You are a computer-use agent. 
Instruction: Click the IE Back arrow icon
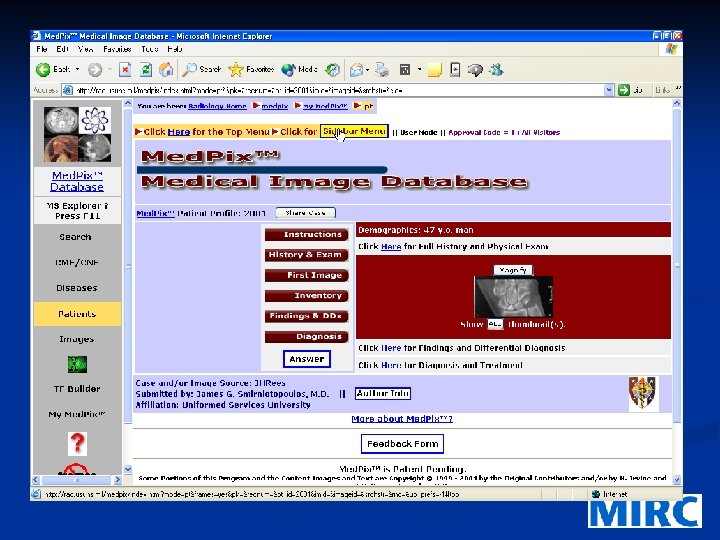[x=43, y=70]
